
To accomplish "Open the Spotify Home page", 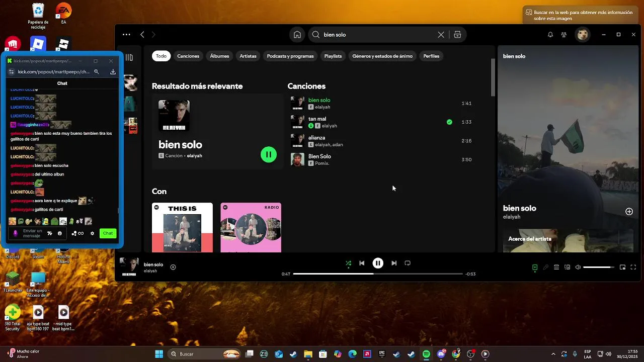I will (x=297, y=35).
